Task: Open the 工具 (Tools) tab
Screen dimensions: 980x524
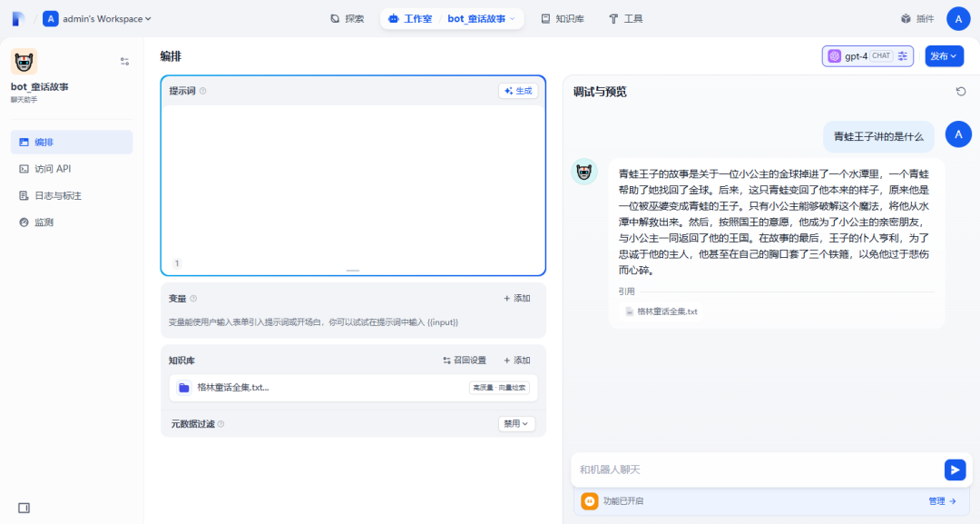Action: point(625,19)
